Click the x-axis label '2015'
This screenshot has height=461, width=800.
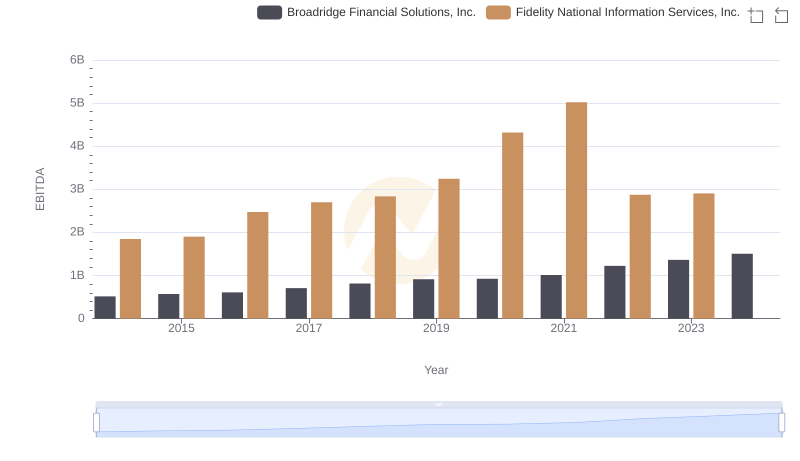point(181,328)
